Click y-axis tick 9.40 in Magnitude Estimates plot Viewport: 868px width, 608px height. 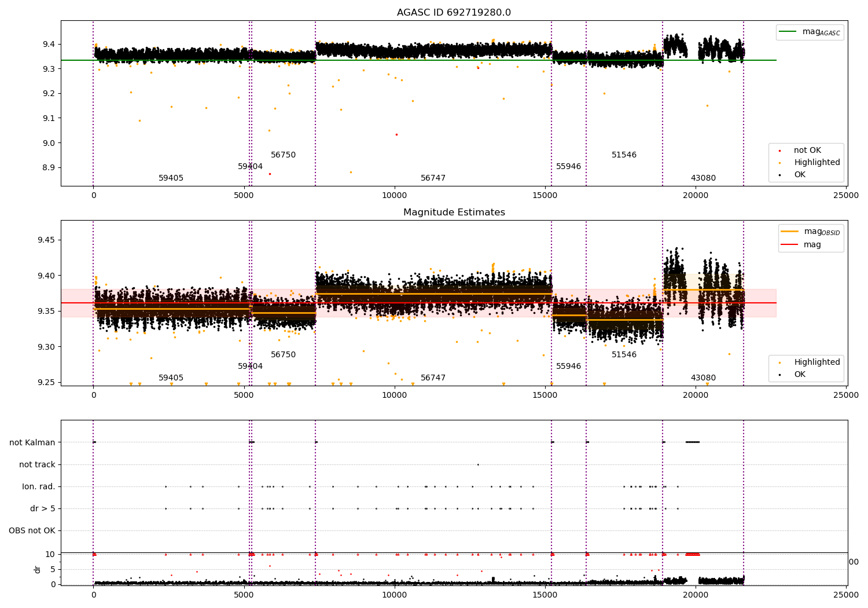(46, 276)
